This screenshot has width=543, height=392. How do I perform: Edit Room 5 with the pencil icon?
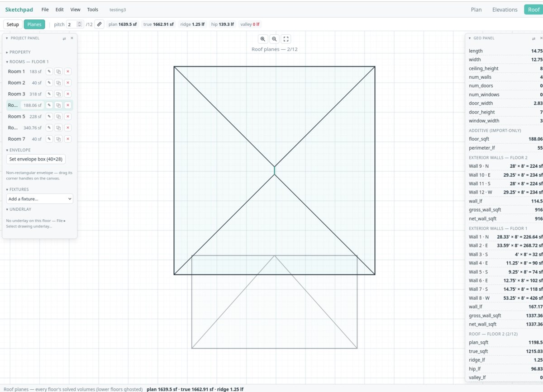pos(49,117)
